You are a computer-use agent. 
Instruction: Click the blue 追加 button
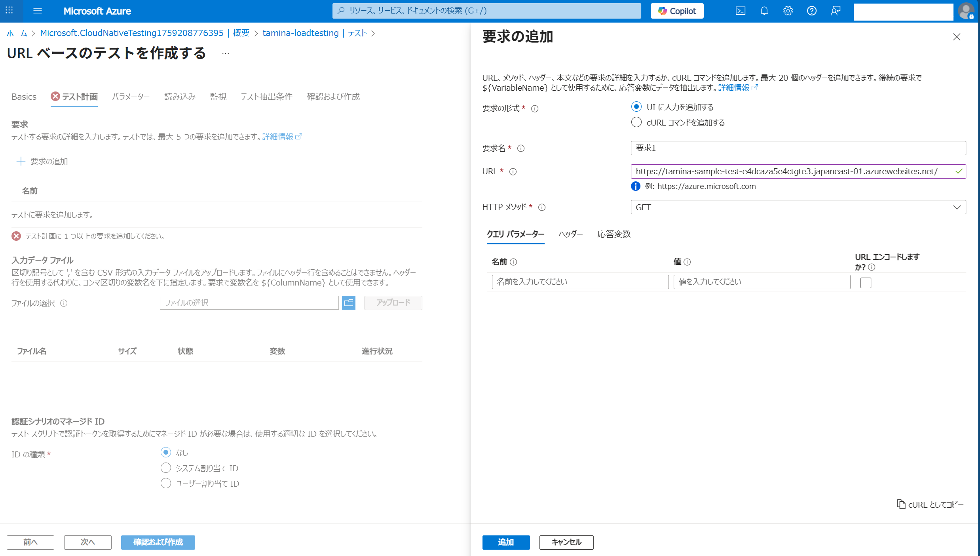click(505, 542)
